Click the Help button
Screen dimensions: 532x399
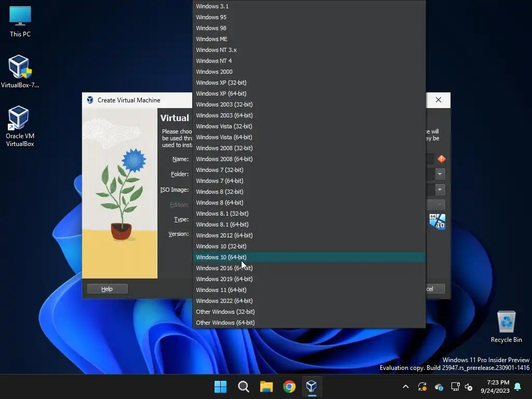click(x=107, y=289)
